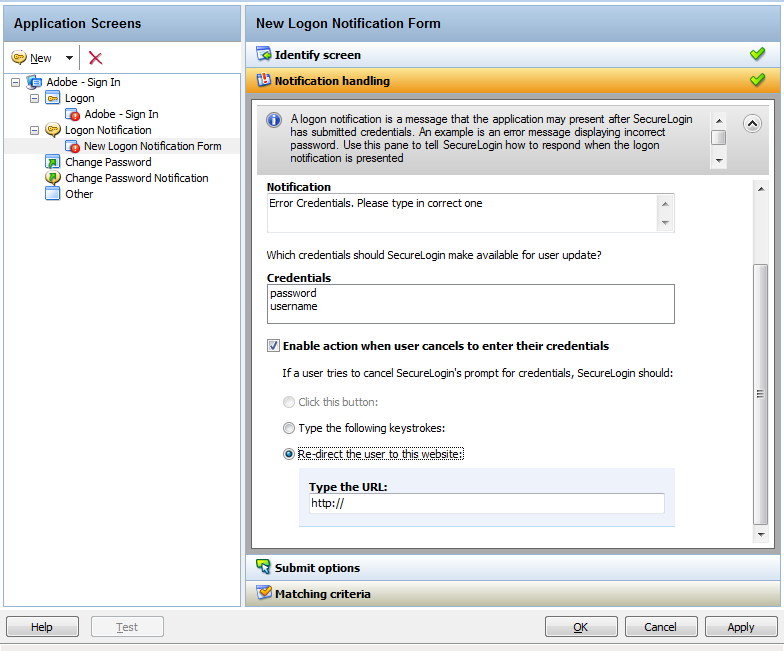Viewport: 784px width, 651px height.
Task: Select Other tree item
Action: (79, 194)
